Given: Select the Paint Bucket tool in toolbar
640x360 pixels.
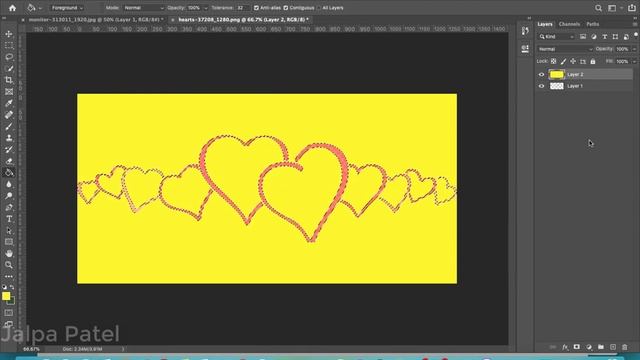Looking at the screenshot, I should [x=9, y=173].
